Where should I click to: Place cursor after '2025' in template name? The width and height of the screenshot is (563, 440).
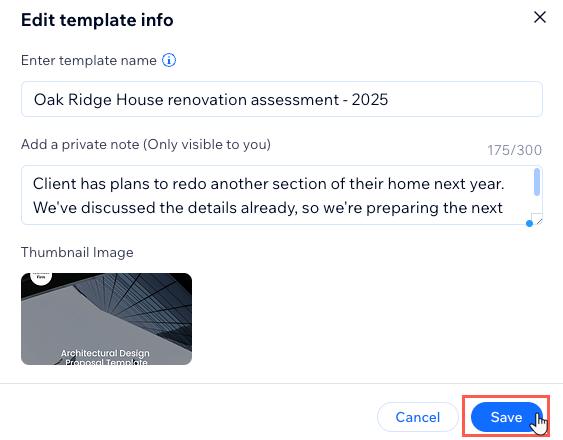[389, 99]
